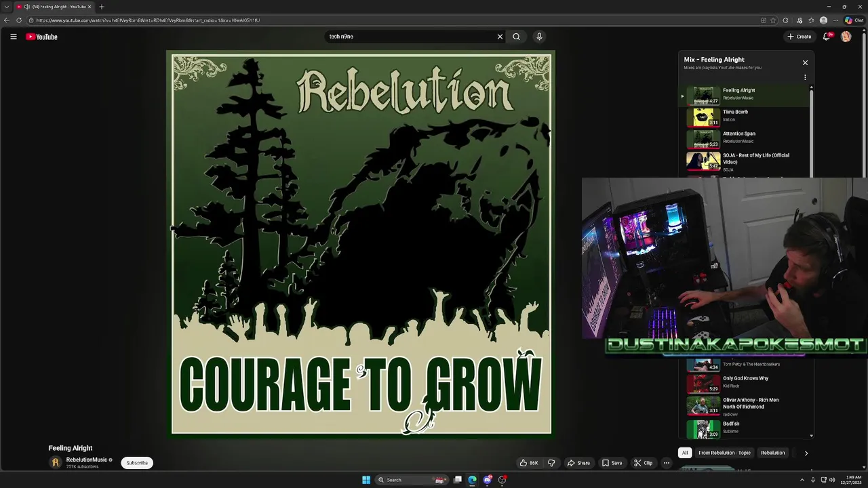
Task: Show hidden system tray icons
Action: [802, 480]
